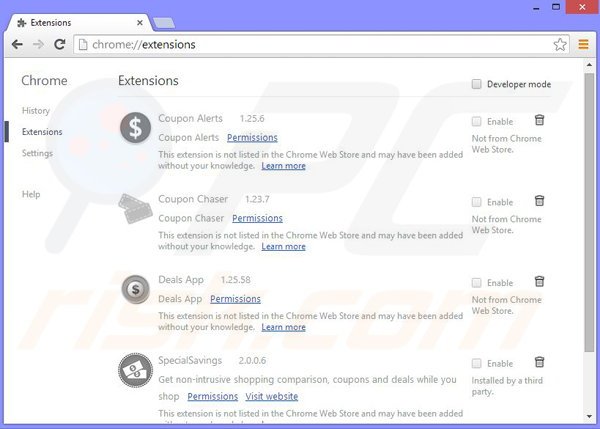The height and width of the screenshot is (429, 600).
Task: Click the Deals App coin icon
Action: point(135,289)
